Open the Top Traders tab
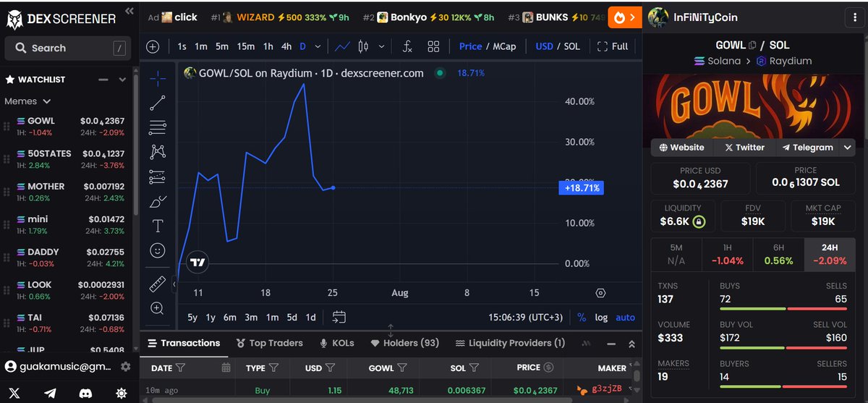Viewport: 868px width, 403px height. [x=270, y=343]
